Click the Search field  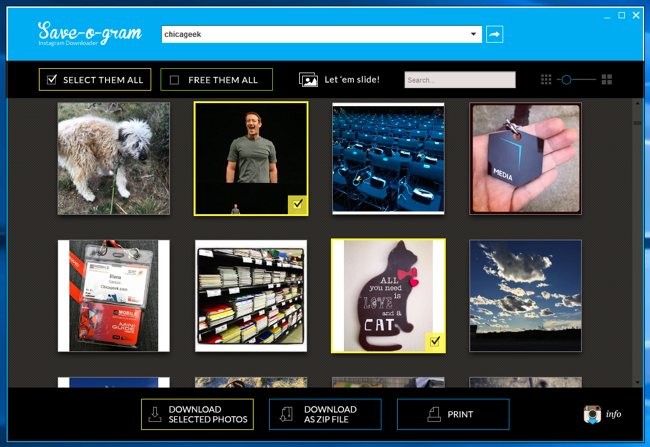point(460,80)
